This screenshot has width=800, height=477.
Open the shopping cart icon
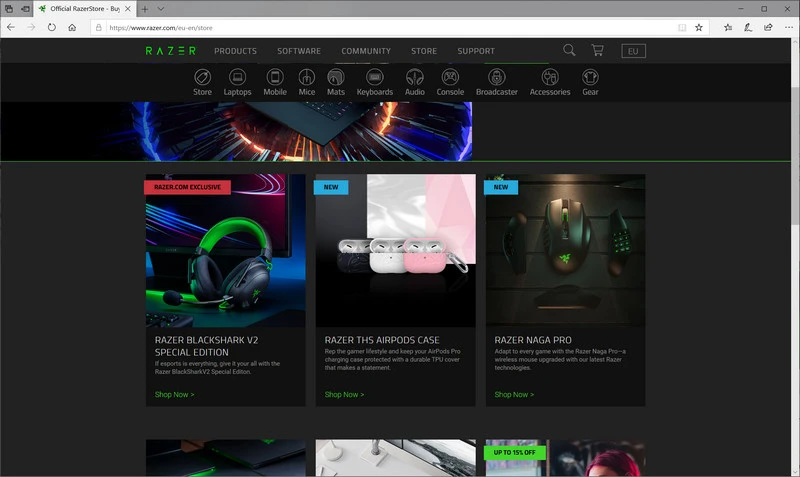[597, 50]
